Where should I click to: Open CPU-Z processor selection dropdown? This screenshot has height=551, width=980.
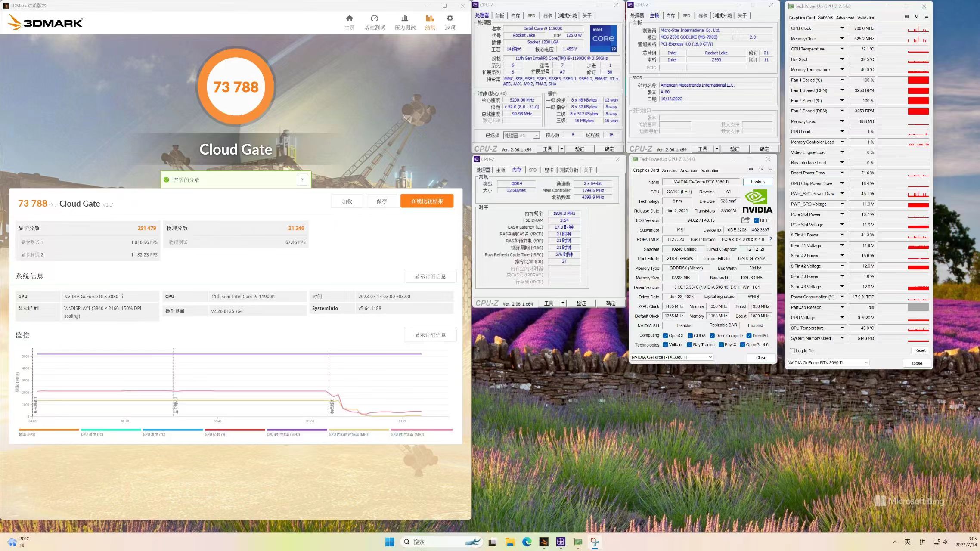coord(521,135)
